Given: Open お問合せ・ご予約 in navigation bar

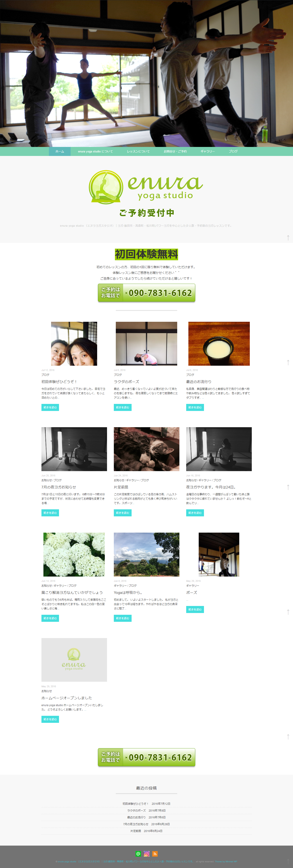Looking at the screenshot, I should 175,151.
